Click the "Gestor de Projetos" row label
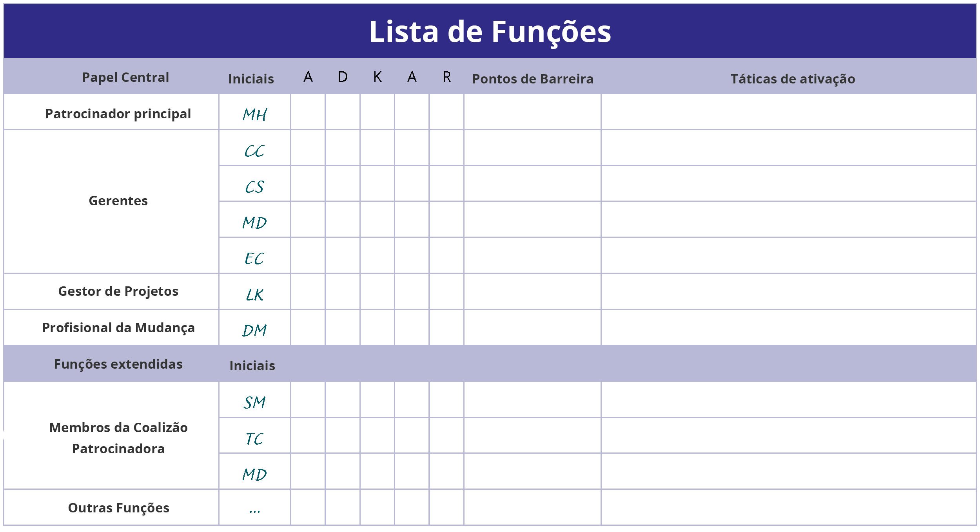Viewport: 980px width, 532px height. (x=118, y=291)
